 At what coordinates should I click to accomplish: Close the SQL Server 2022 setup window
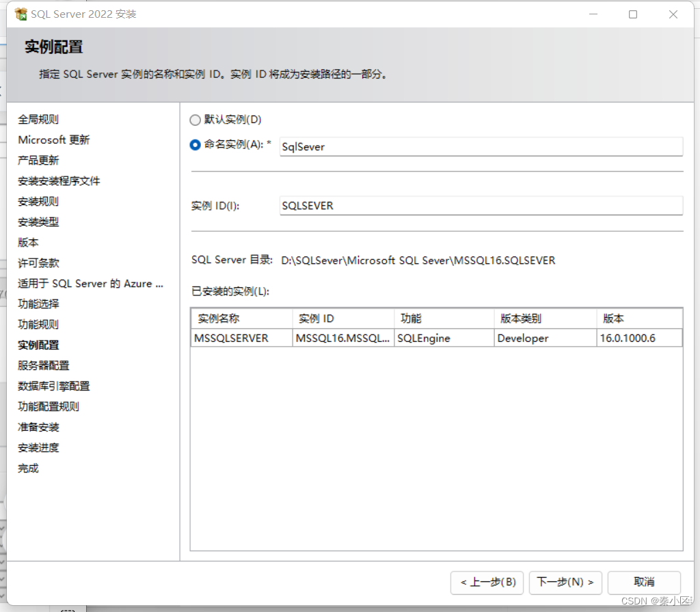pos(673,14)
